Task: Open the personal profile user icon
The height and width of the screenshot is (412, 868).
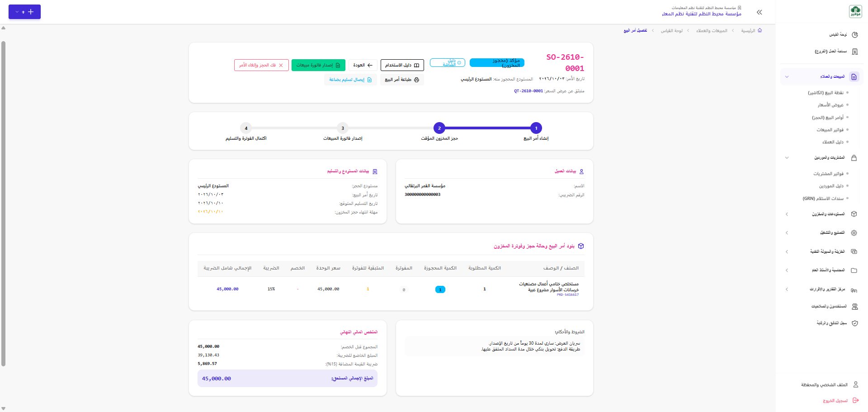Action: click(855, 385)
